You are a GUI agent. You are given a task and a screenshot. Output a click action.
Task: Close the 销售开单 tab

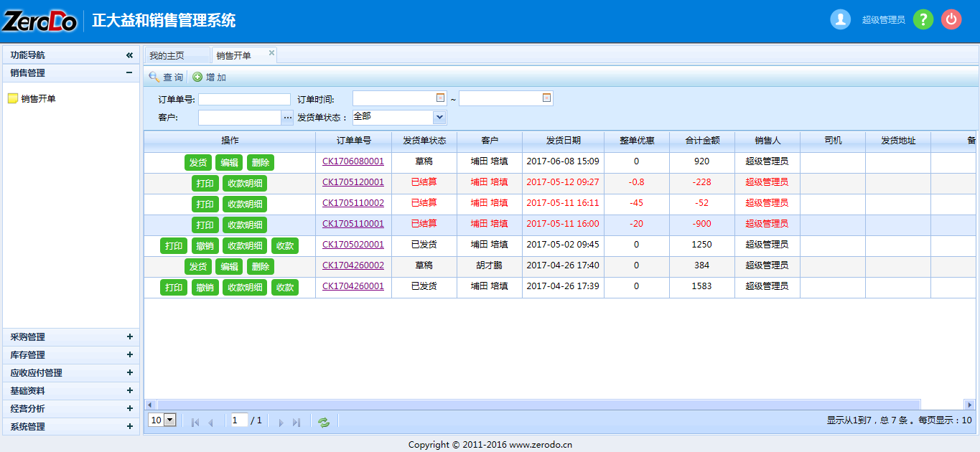271,53
